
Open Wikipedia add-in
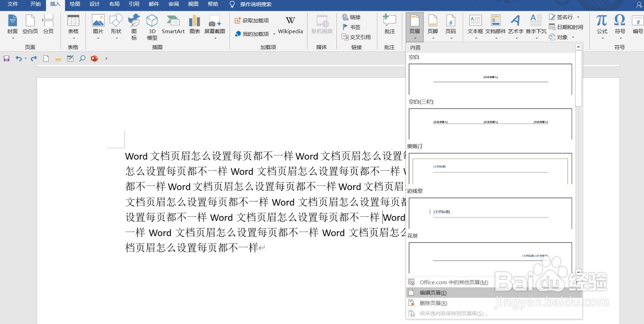290,25
